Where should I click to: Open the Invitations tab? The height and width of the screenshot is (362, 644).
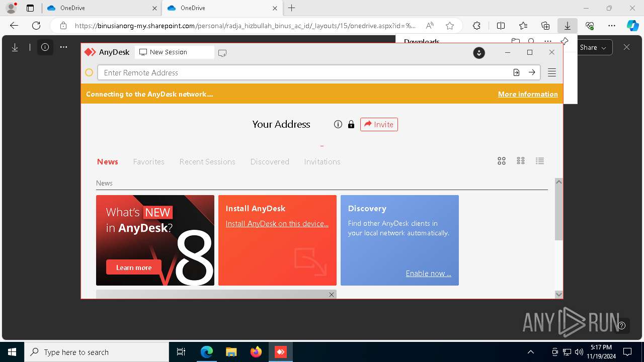pyautogui.click(x=322, y=161)
